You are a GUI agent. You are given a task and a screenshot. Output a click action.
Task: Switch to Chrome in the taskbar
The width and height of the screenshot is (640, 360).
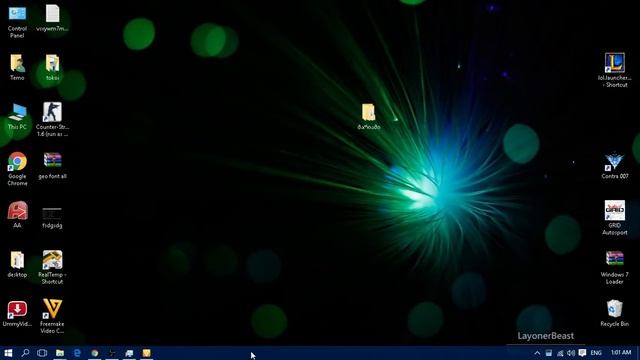coord(95,353)
